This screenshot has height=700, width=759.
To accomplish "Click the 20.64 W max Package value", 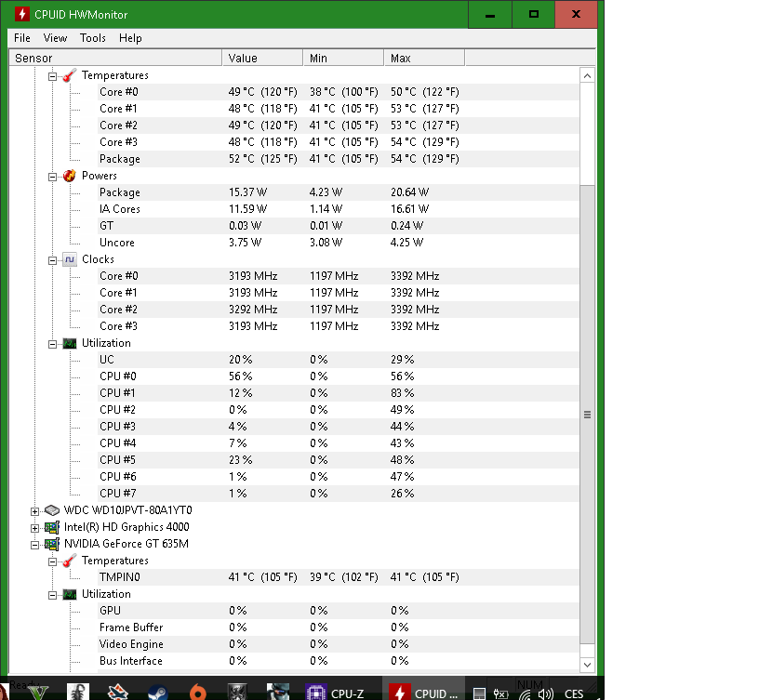I will point(409,192).
